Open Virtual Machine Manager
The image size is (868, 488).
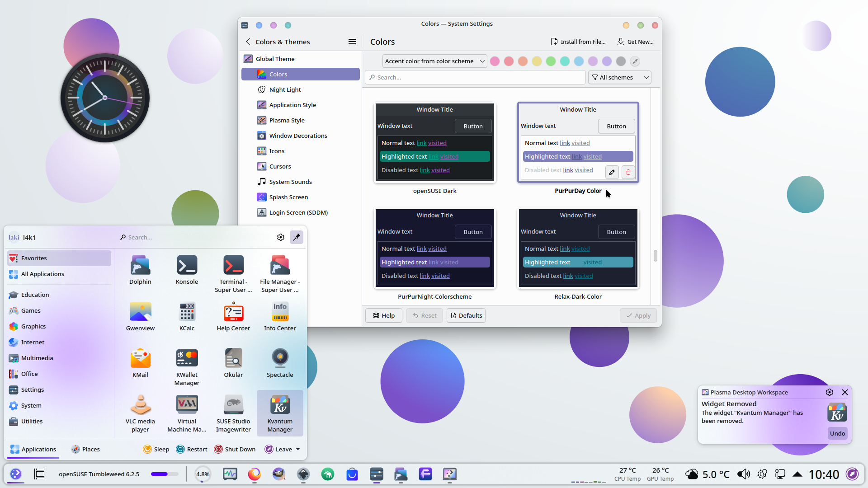187,413
